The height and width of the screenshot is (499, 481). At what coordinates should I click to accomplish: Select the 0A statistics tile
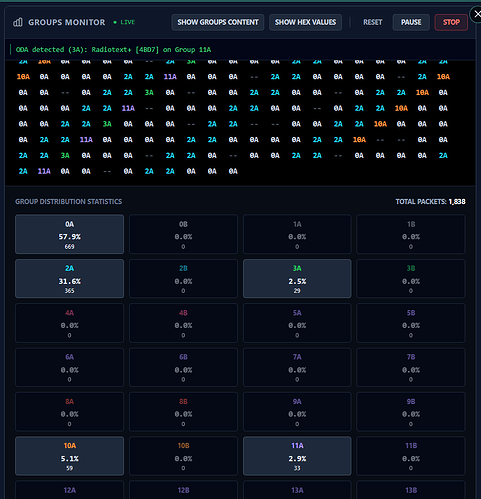69,234
